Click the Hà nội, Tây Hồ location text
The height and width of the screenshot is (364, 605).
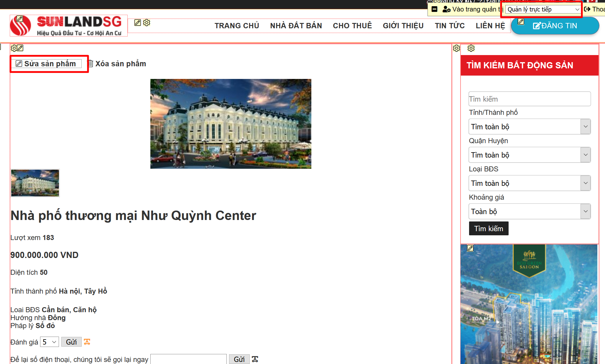pos(83,291)
